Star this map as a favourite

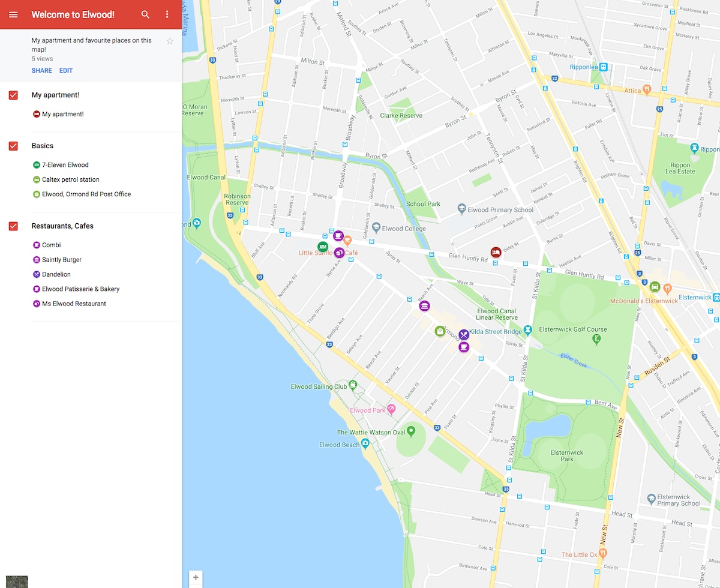[x=170, y=41]
